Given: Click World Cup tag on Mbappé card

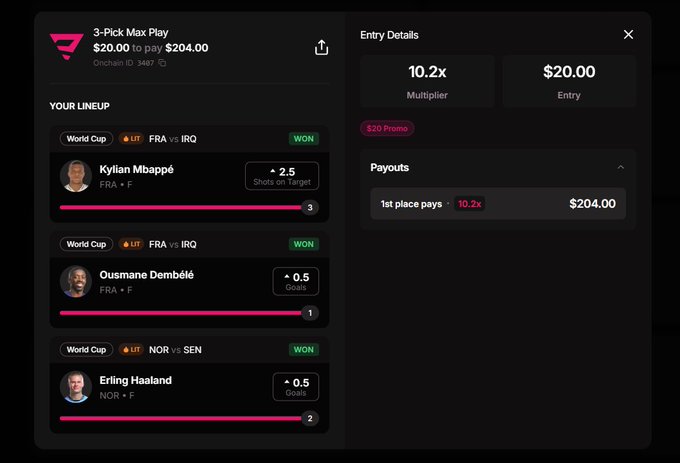Looking at the screenshot, I should (86, 139).
